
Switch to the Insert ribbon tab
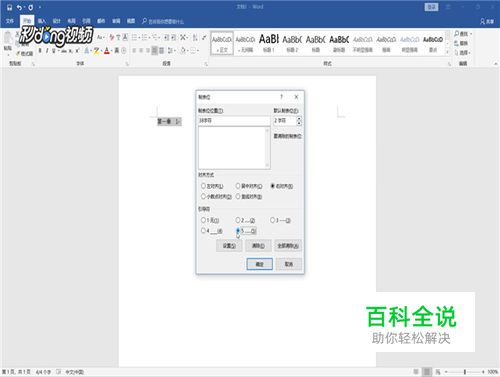pyautogui.click(x=41, y=21)
